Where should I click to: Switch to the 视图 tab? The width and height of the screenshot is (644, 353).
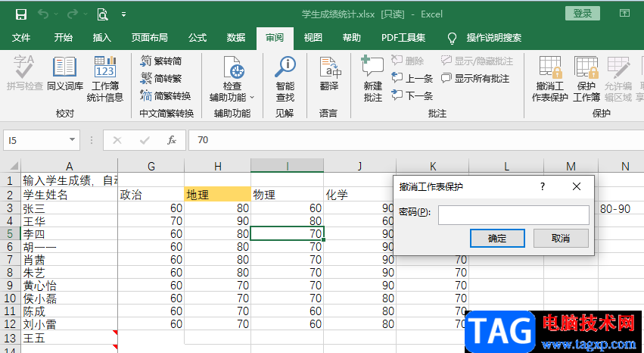click(x=313, y=38)
